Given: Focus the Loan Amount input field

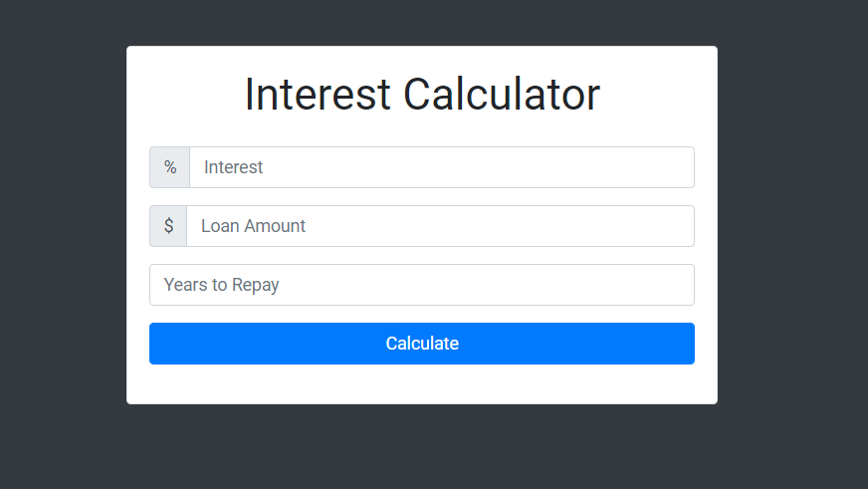Looking at the screenshot, I should point(440,226).
